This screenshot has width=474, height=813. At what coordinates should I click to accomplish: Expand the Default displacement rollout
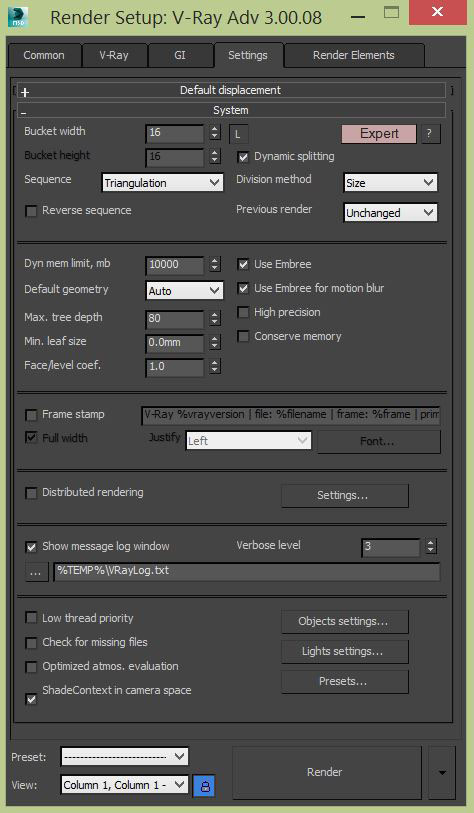tap(231, 90)
